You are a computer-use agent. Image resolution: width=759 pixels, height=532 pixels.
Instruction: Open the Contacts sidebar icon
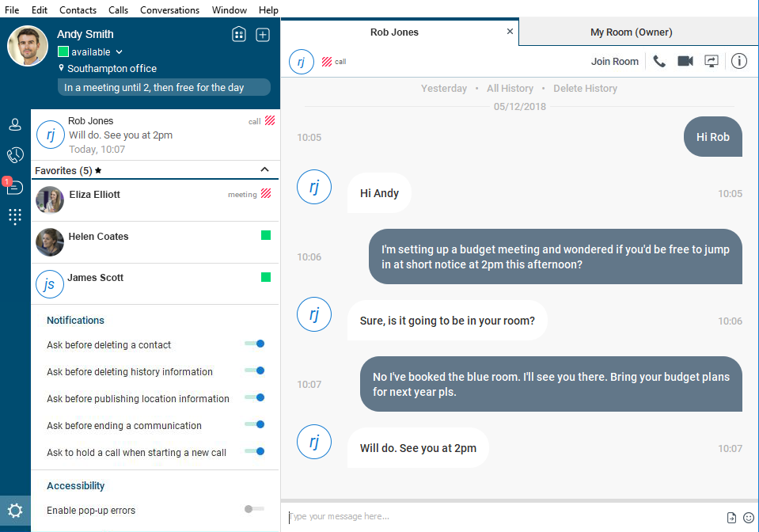tap(15, 125)
